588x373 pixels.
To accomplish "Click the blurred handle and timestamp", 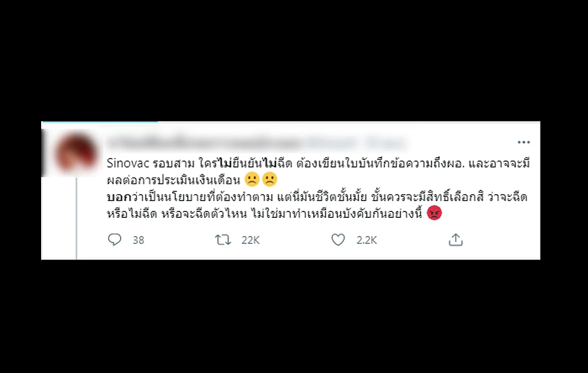I will click(355, 143).
